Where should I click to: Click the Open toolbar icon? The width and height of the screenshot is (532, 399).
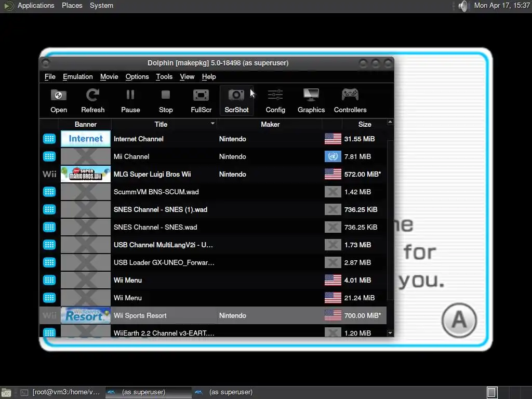click(x=59, y=101)
